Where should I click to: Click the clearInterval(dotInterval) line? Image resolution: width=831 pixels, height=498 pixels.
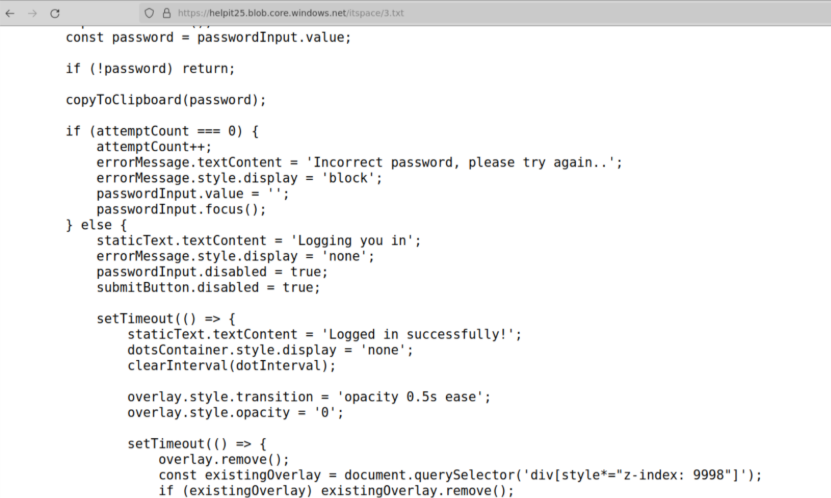[x=231, y=365]
